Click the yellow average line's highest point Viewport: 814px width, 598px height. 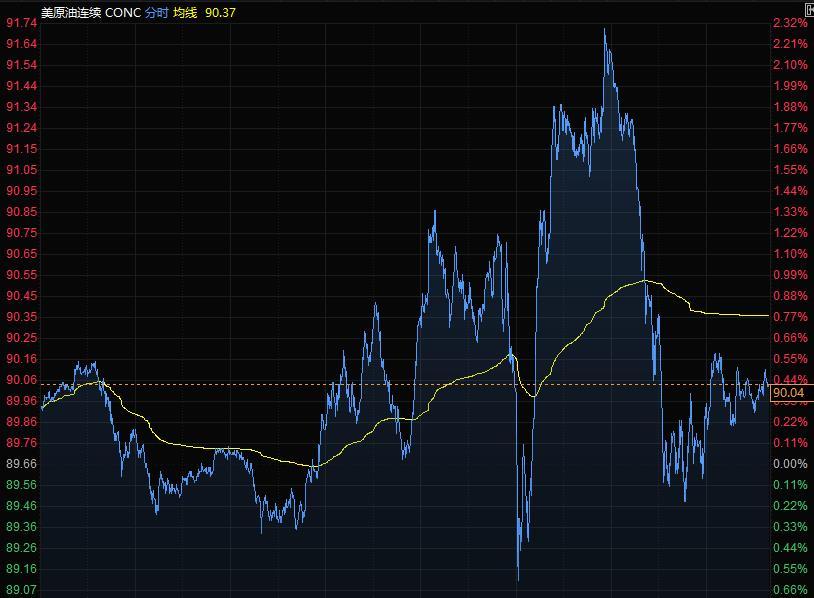coord(645,281)
